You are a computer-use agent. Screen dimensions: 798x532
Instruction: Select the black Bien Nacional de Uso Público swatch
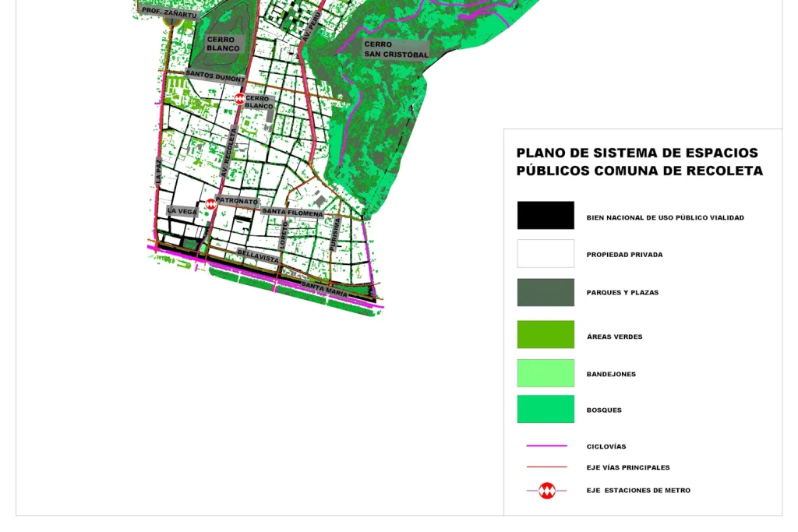click(x=546, y=216)
